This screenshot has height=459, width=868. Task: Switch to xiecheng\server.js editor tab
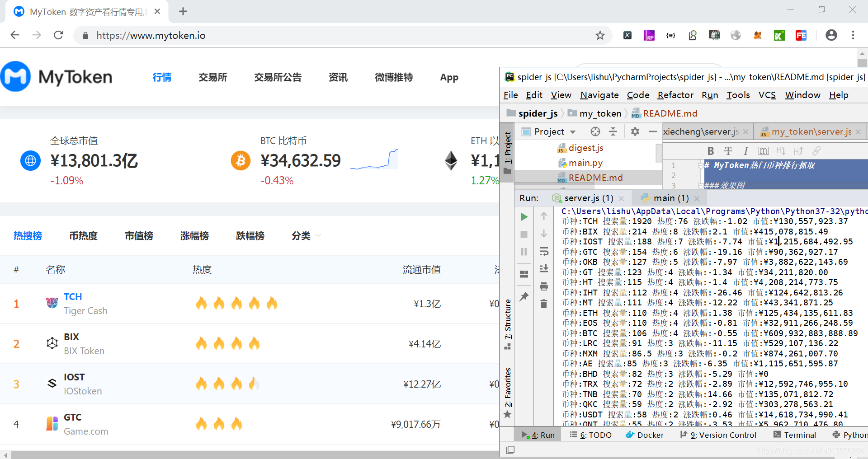[701, 131]
